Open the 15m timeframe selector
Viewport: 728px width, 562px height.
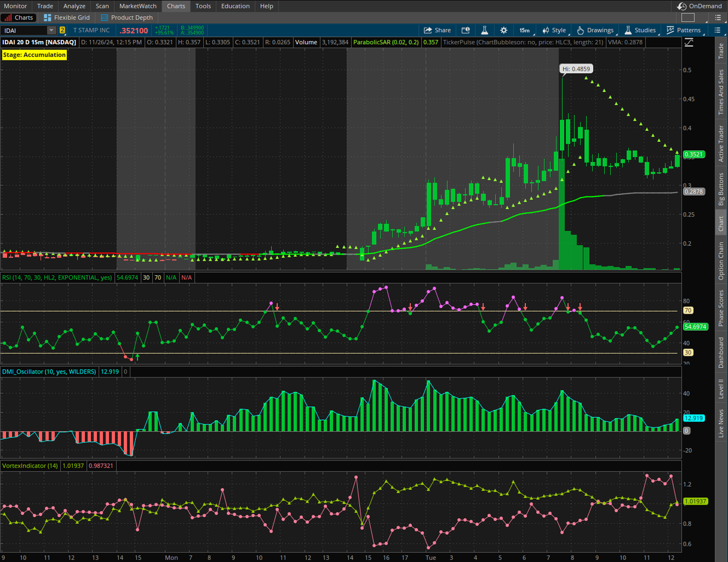(524, 30)
